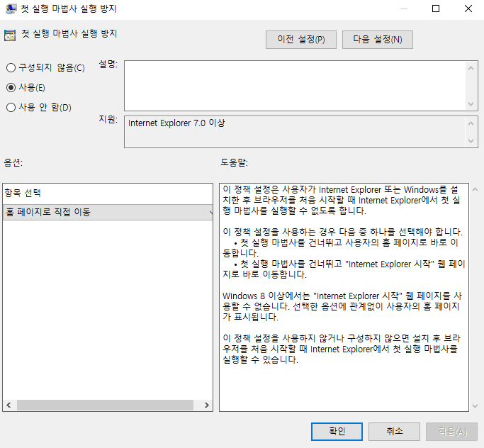Screen dimensions: 484x448
Task: Click the options panel right scroll arrow
Action: (206, 405)
